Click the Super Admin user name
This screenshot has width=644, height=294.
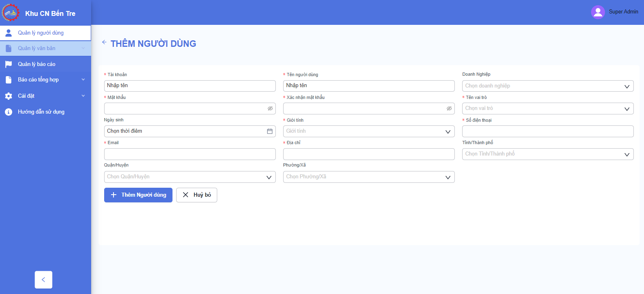pos(623,12)
